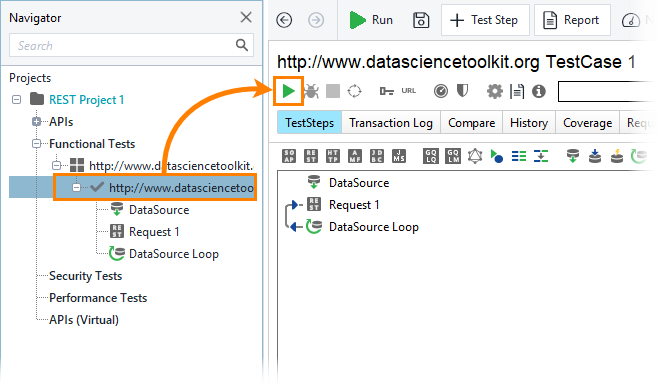Select DataSource in Navigator tree

159,210
